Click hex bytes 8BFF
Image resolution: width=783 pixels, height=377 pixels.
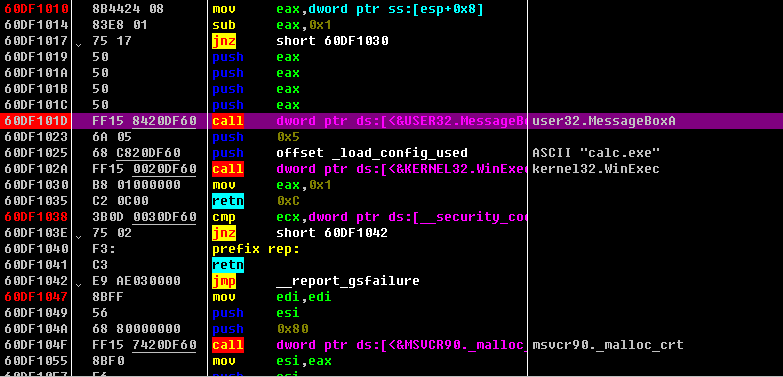click(x=108, y=297)
